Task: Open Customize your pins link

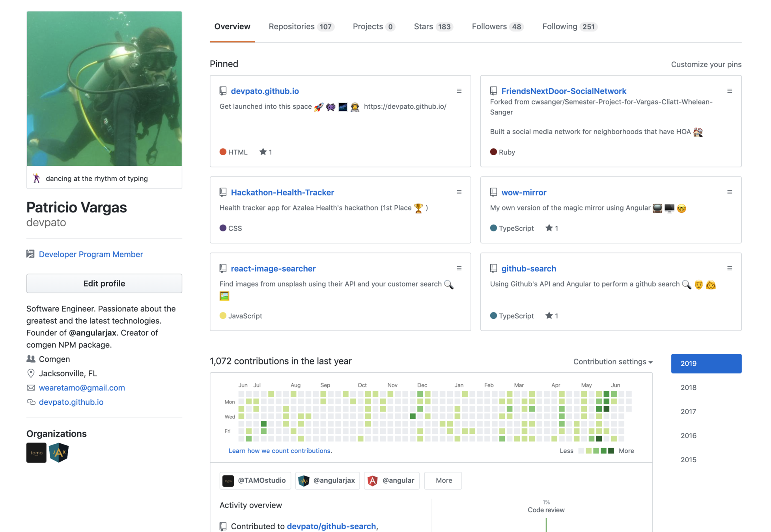Action: tap(706, 65)
